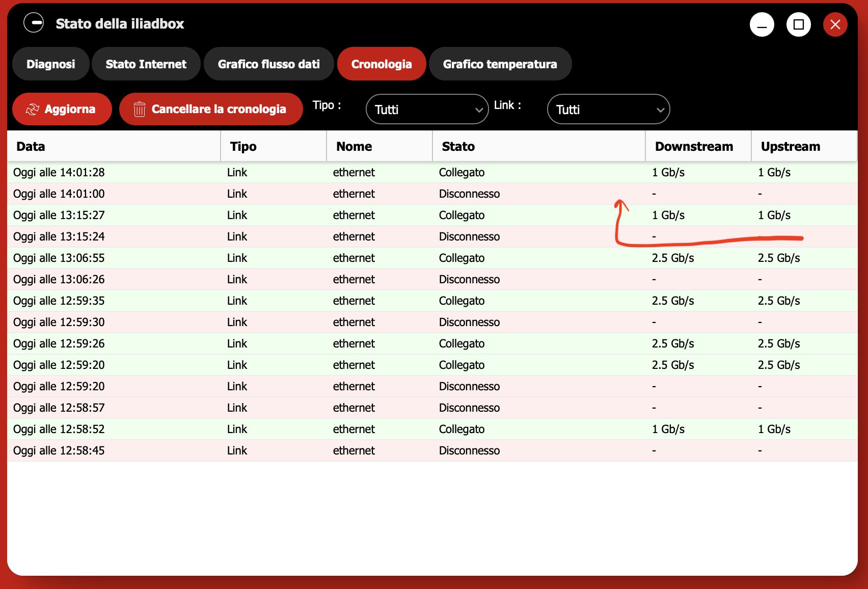
Task: Click the trash can icon for history deletion
Action: [x=139, y=109]
